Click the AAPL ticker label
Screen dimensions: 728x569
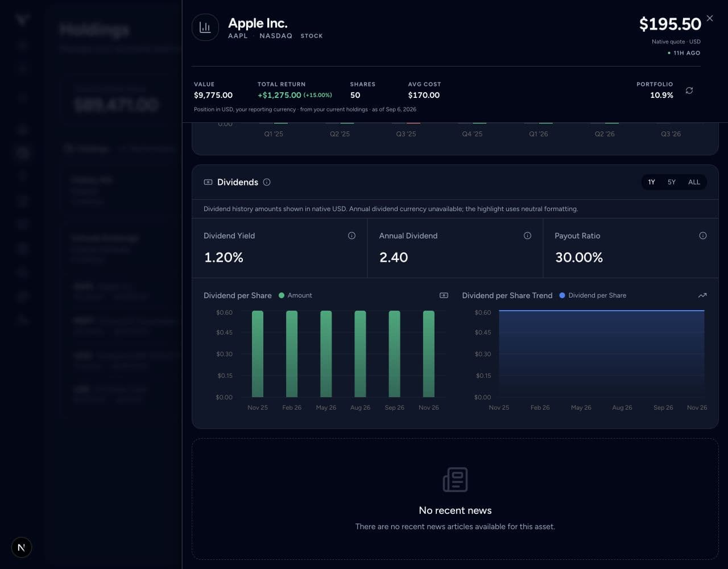click(x=238, y=36)
